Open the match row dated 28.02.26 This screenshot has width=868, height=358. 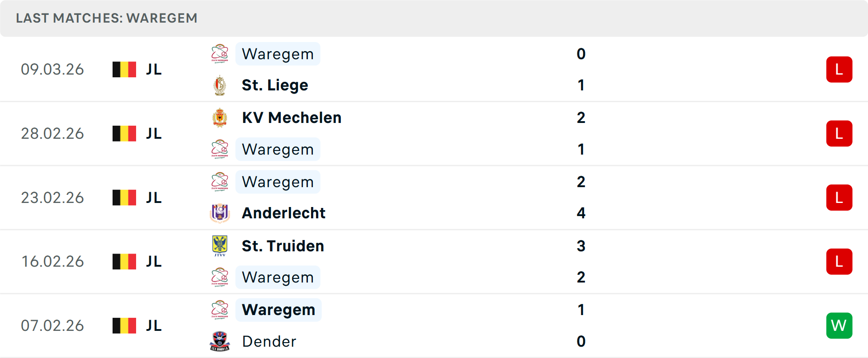pyautogui.click(x=434, y=133)
